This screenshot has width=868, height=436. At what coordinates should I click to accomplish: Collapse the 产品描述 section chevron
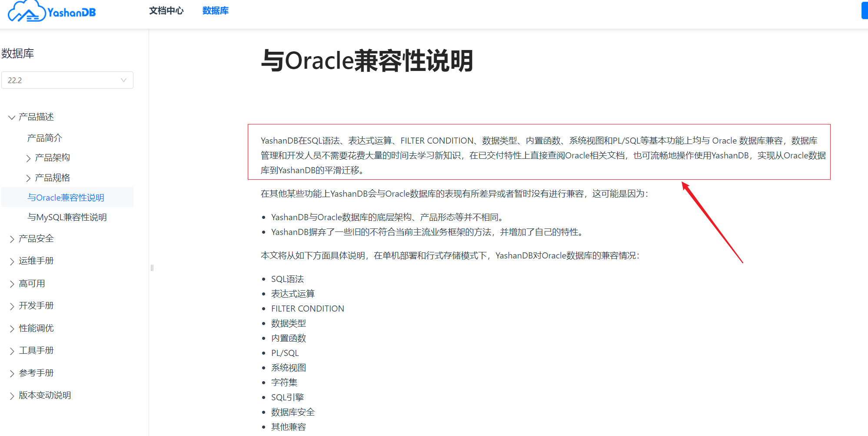click(12, 117)
